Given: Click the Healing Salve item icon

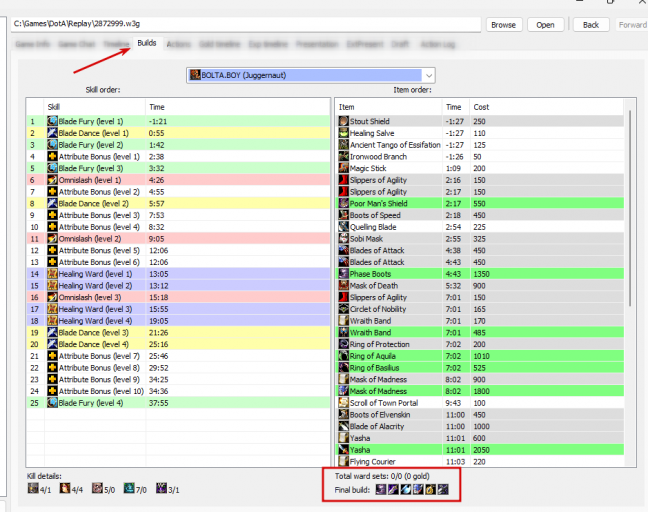Looking at the screenshot, I should click(x=343, y=133).
